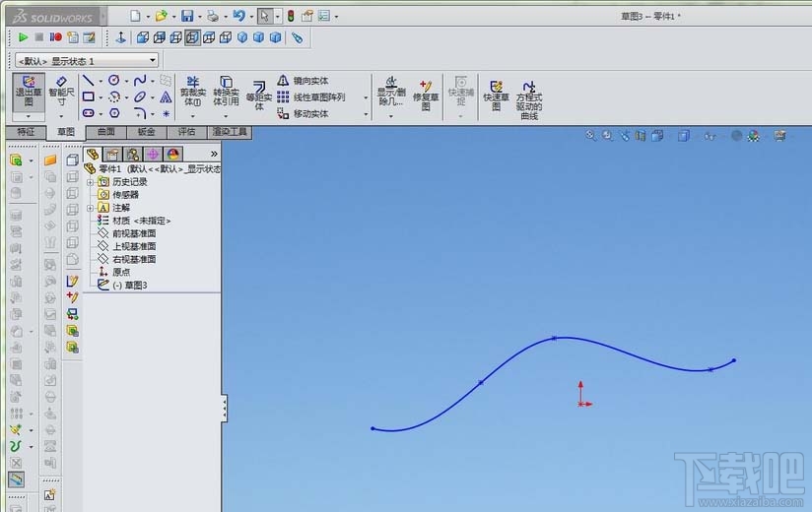The width and height of the screenshot is (812, 512).
Task: Open dropdown arrow next to Line tool
Action: click(101, 81)
